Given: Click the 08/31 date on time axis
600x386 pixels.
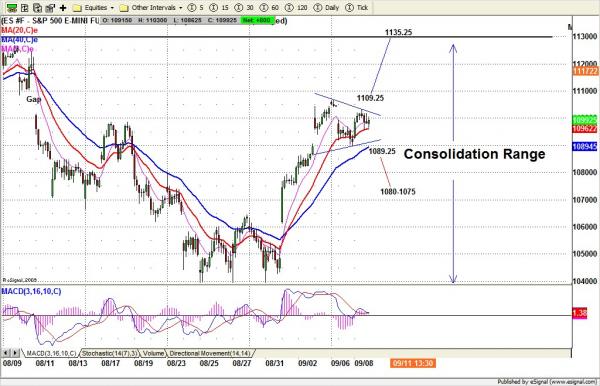Looking at the screenshot, I should [x=274, y=363].
